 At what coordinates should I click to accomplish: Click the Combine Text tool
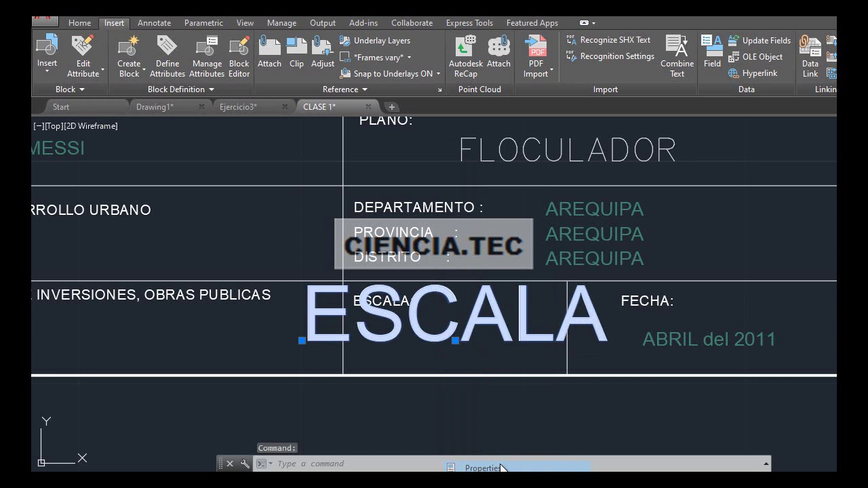[677, 57]
